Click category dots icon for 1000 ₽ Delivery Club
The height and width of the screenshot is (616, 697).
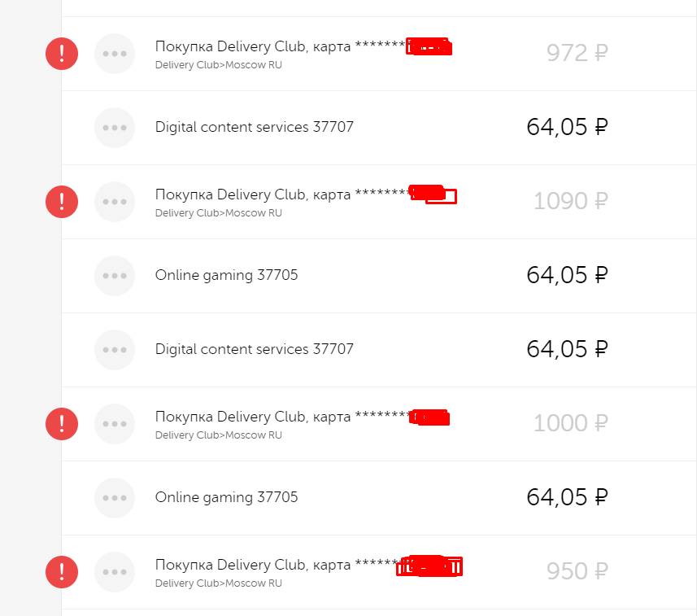click(x=115, y=424)
